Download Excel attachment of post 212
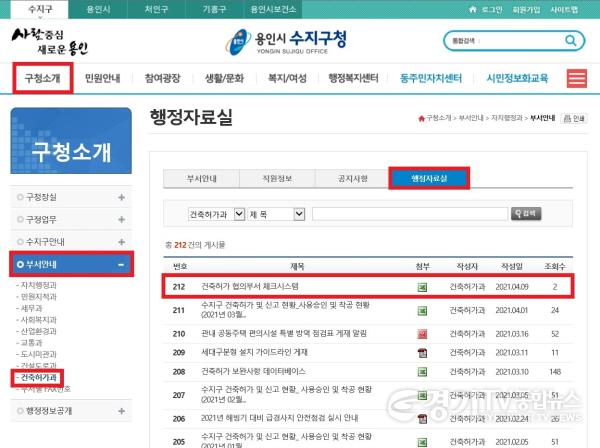600x448 pixels. tap(422, 287)
